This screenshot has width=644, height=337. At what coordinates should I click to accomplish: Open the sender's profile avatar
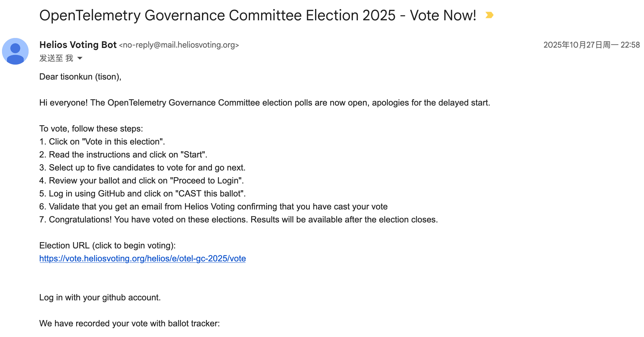(15, 51)
